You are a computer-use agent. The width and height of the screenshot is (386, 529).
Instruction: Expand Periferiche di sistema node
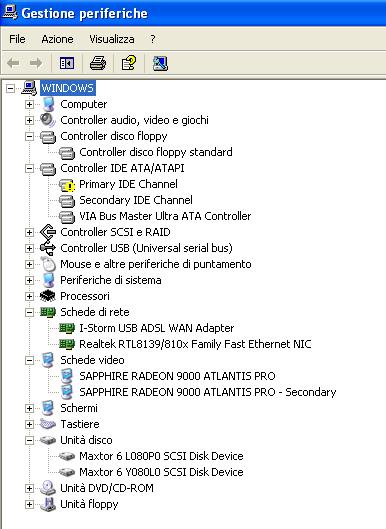coord(29,280)
